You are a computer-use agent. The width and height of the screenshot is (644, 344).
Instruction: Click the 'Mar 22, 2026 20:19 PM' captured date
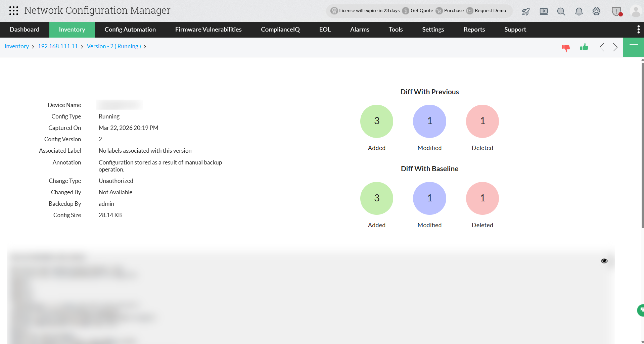[128, 128]
